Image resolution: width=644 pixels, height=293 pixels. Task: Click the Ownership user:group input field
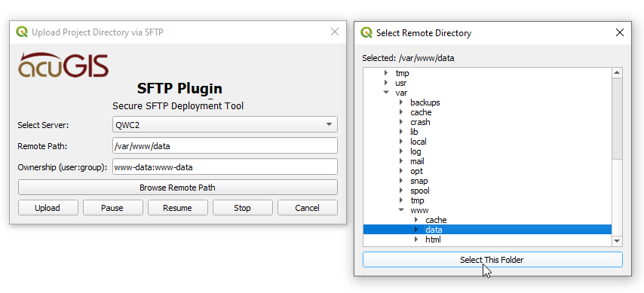(225, 167)
